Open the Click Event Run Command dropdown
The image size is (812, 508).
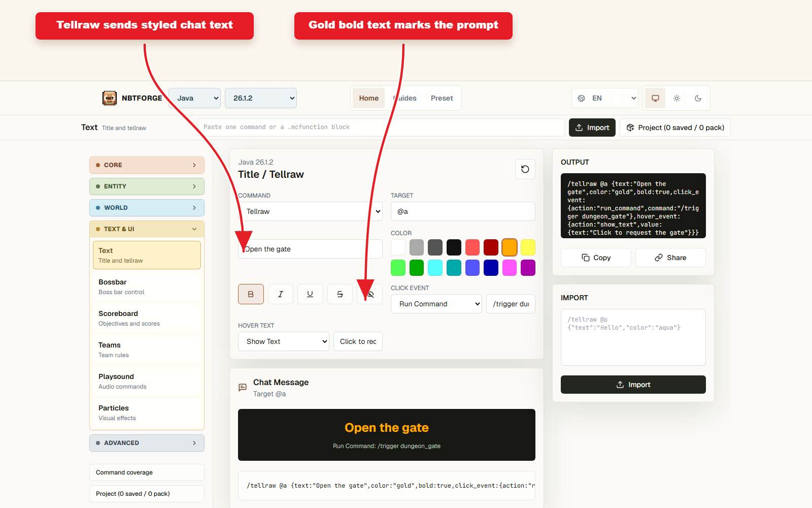click(436, 304)
